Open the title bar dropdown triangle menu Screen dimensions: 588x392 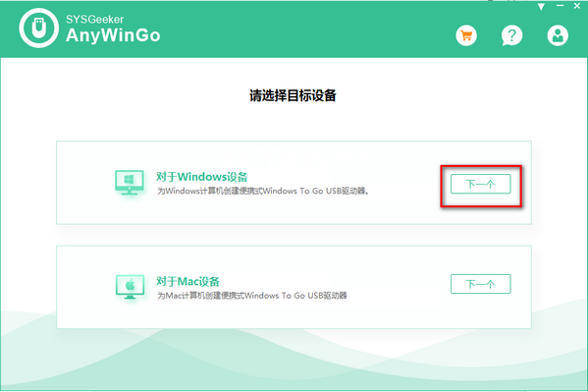tap(541, 7)
